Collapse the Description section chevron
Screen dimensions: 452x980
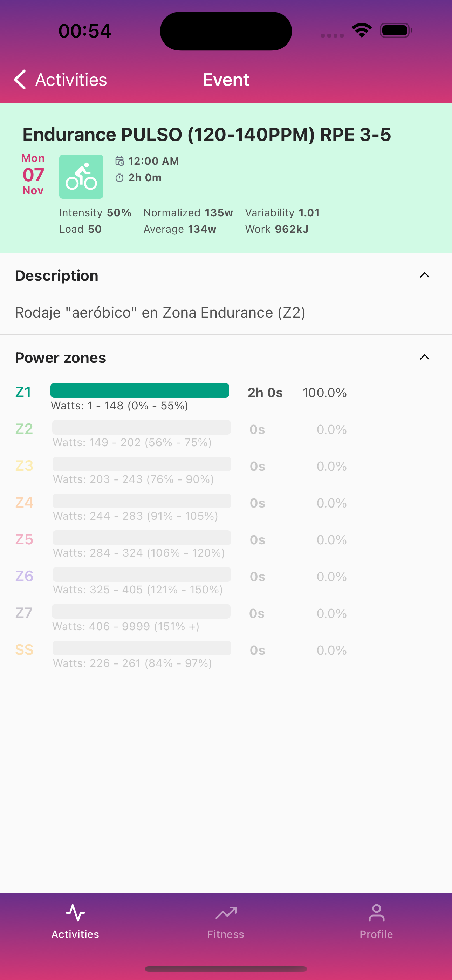[425, 275]
